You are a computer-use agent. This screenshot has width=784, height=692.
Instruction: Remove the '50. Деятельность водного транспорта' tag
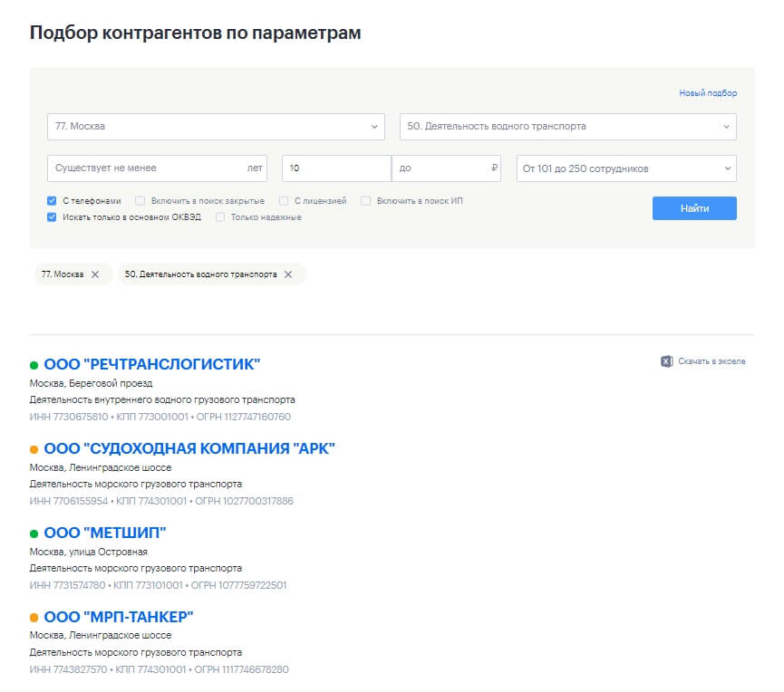point(288,274)
